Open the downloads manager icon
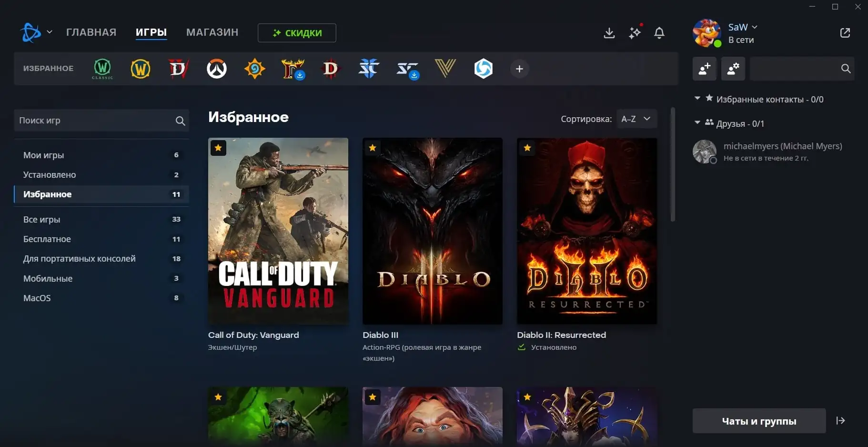 [x=609, y=32]
